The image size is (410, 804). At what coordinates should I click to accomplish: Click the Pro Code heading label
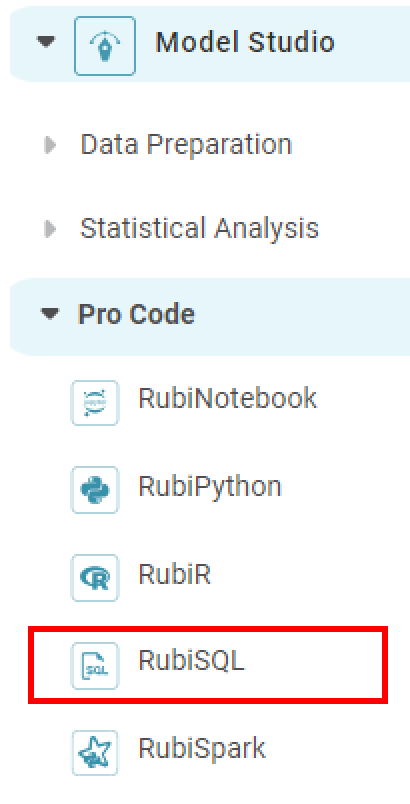[136, 314]
